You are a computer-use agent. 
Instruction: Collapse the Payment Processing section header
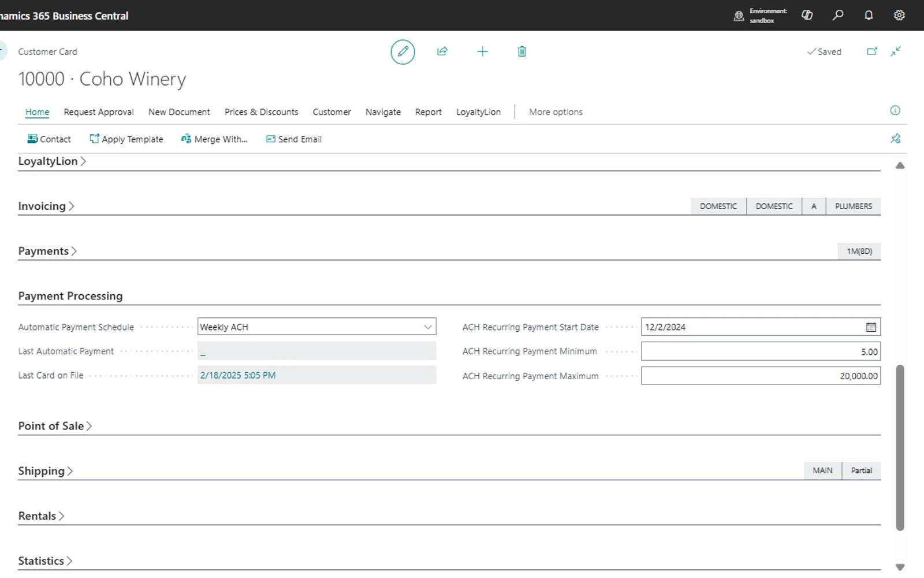tap(70, 296)
